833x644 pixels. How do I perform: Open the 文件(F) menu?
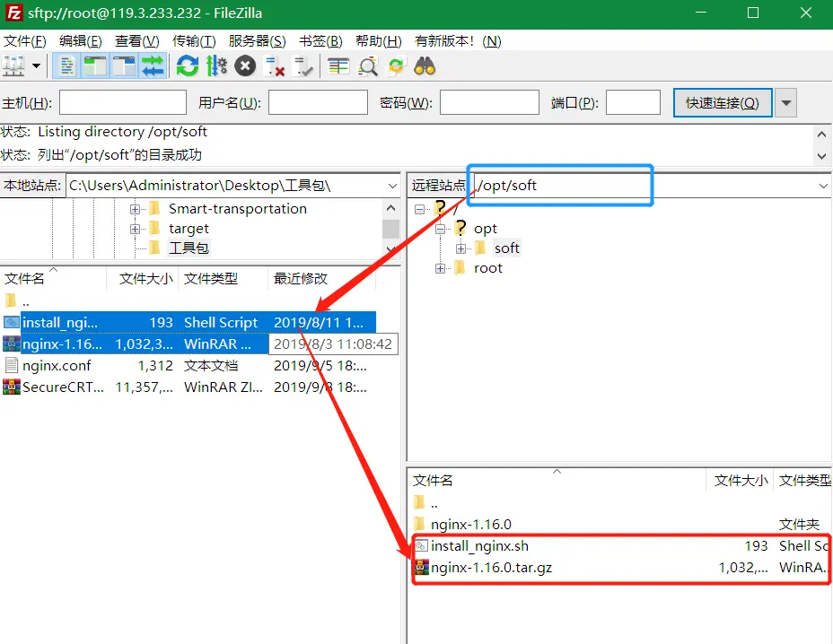[25, 41]
